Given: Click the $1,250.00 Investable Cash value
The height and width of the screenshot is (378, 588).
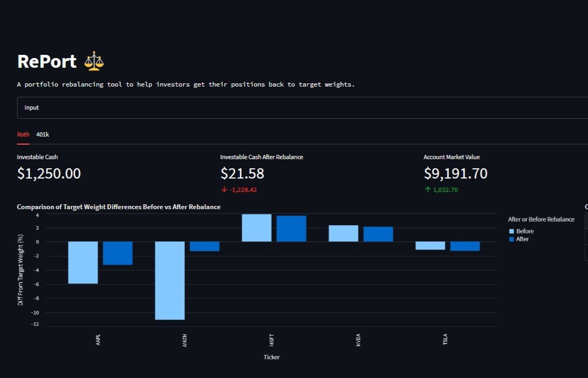Looking at the screenshot, I should tap(49, 174).
